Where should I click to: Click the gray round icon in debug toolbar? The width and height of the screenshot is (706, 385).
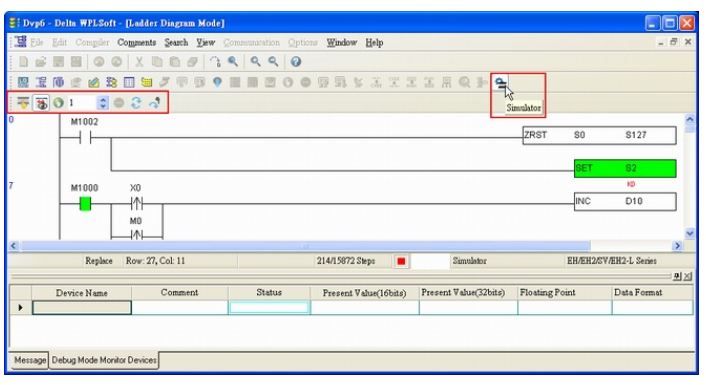pyautogui.click(x=119, y=103)
